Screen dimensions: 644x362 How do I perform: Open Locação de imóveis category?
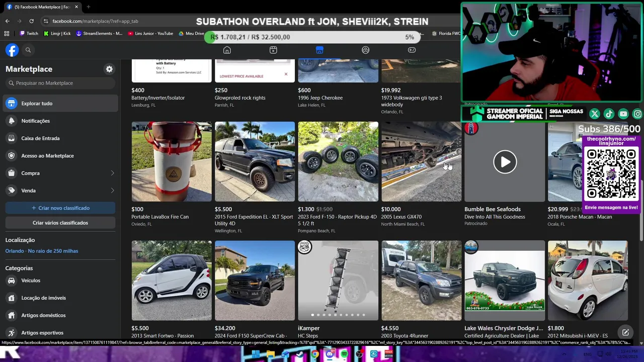click(x=60, y=298)
